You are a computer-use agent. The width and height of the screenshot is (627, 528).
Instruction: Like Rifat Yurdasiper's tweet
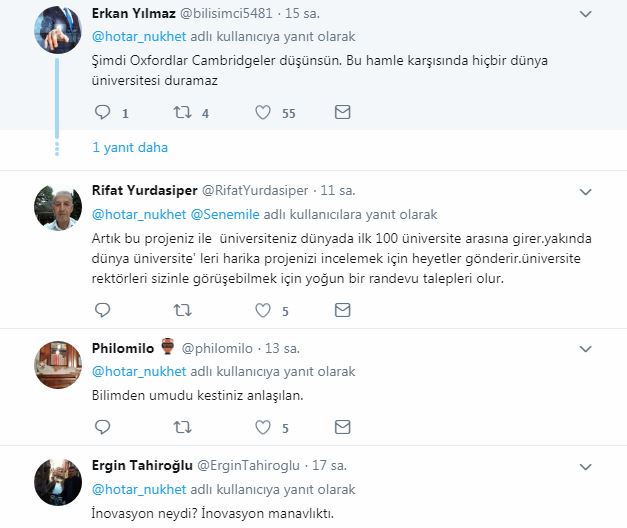[x=265, y=311]
